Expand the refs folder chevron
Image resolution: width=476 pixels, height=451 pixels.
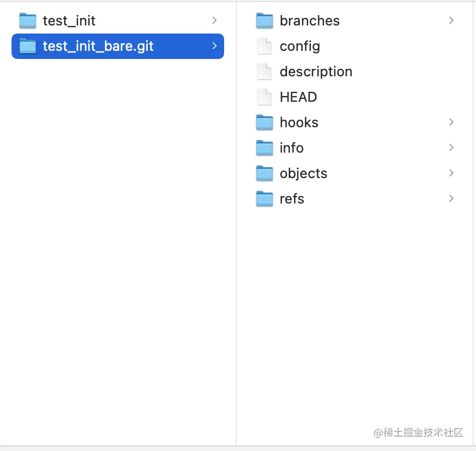click(451, 199)
